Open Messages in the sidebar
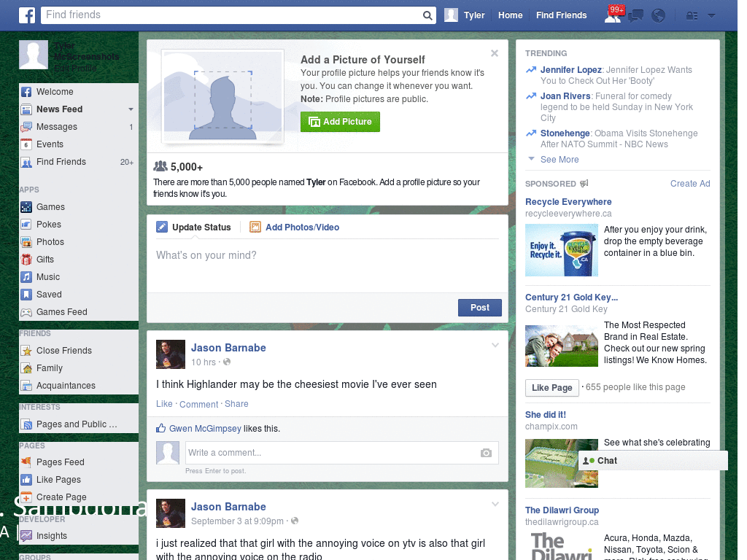Screen dimensions: 747x560 tap(79, 127)
